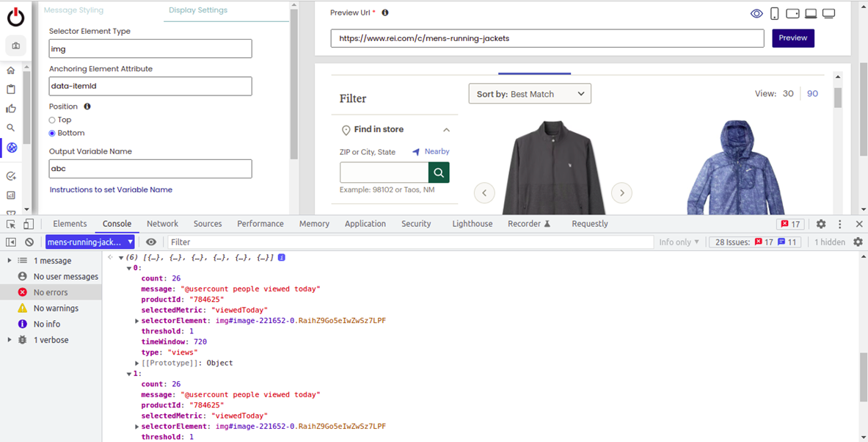This screenshot has height=442, width=868.
Task: Open the Info only log level dropdown
Action: (x=679, y=242)
